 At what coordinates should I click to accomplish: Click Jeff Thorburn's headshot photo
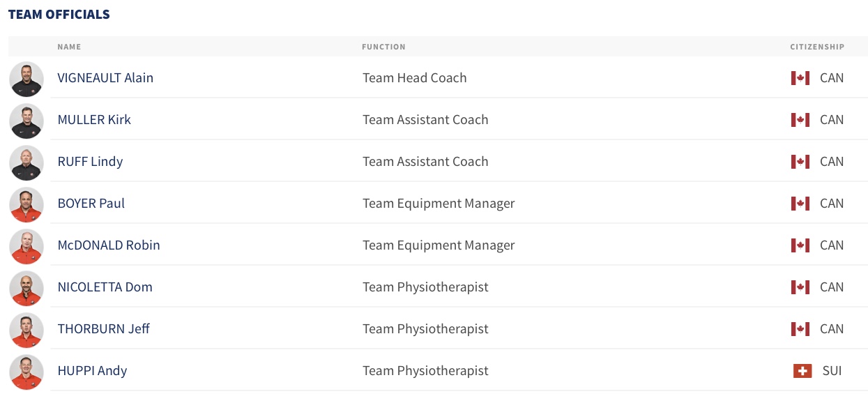point(26,330)
